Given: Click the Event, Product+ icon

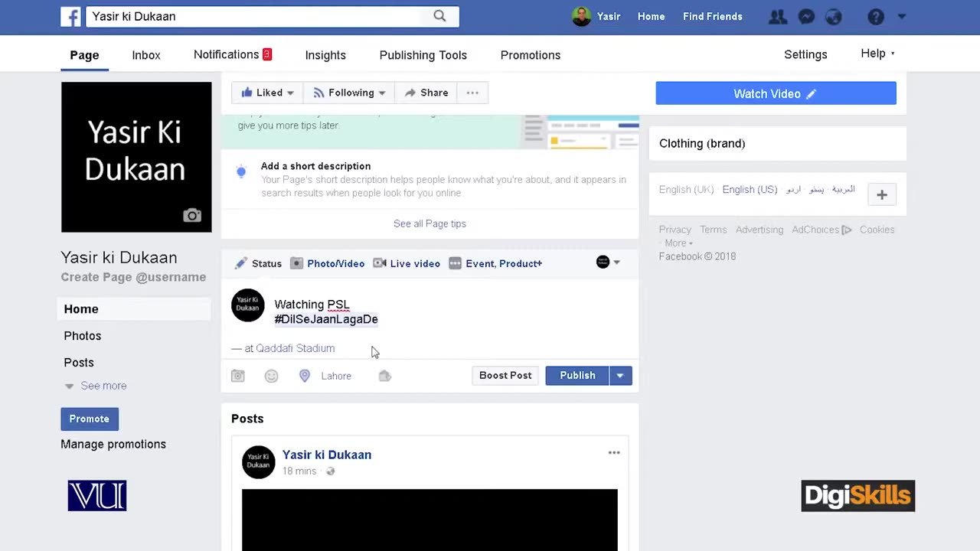Looking at the screenshot, I should coord(456,263).
